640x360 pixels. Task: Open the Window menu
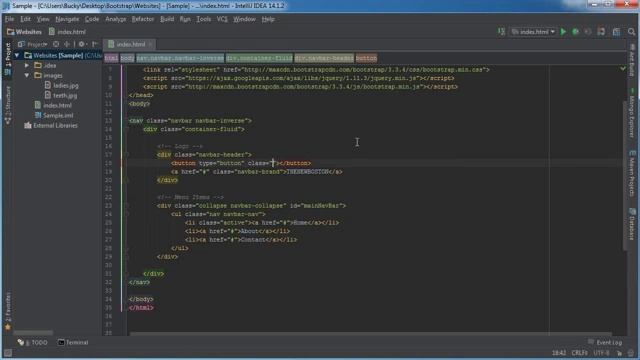(x=244, y=19)
